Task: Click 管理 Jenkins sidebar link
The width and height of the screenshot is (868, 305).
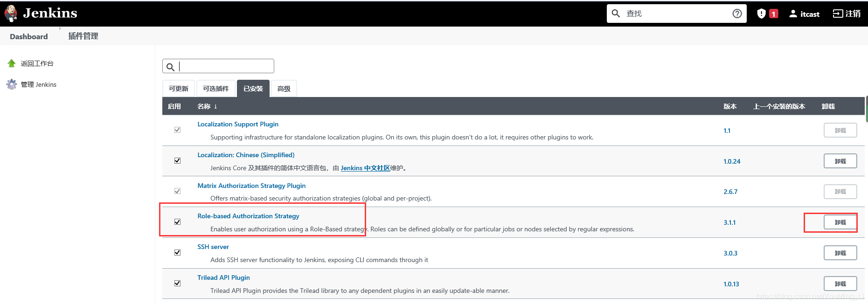Action: [38, 84]
